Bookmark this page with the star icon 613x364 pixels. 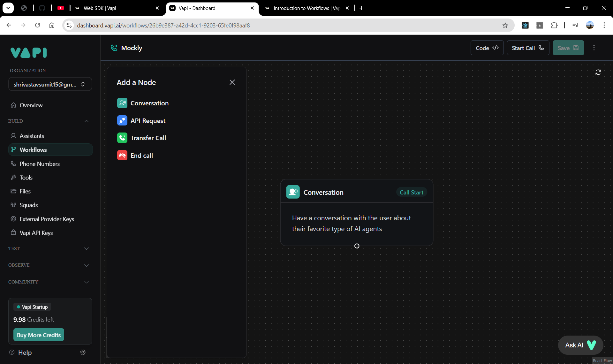pos(505,26)
